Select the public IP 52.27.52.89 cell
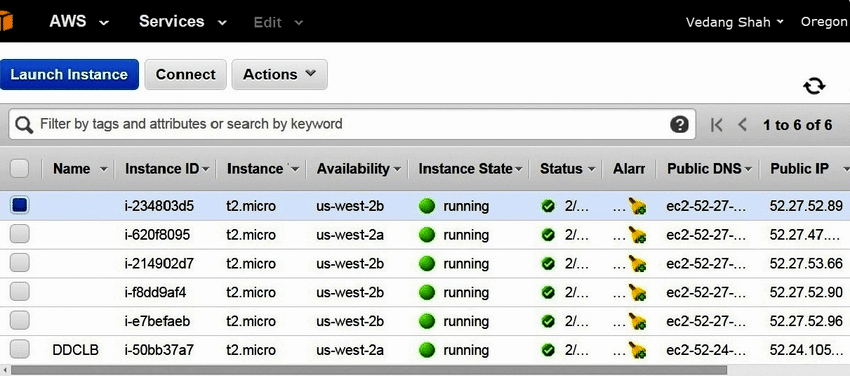 [806, 206]
